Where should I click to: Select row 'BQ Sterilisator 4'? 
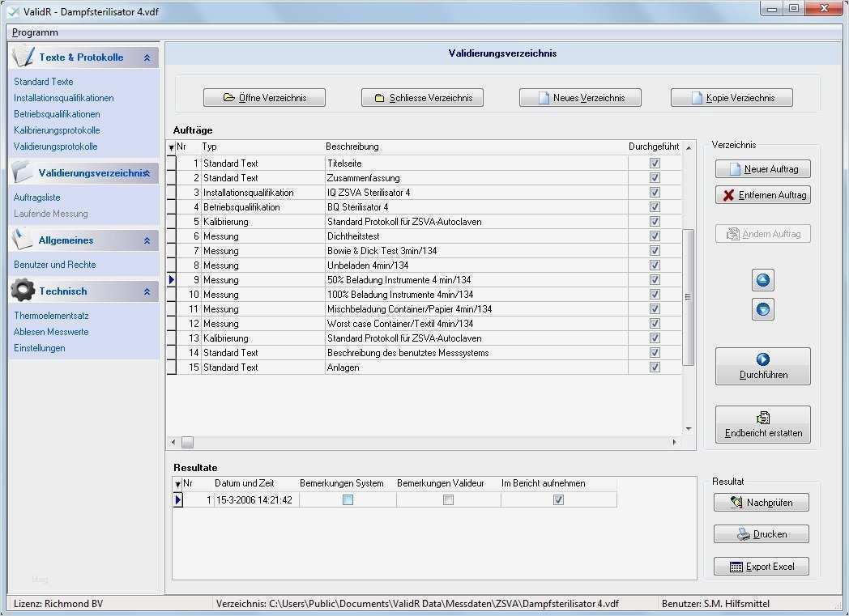pyautogui.click(x=424, y=207)
